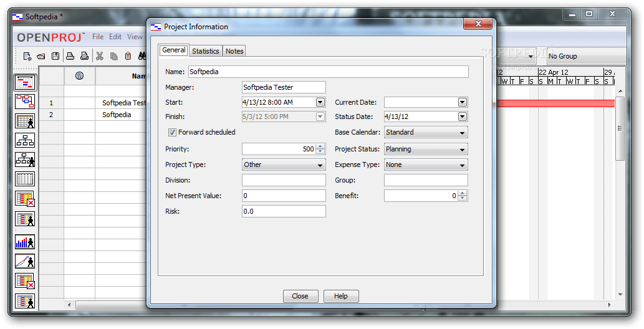Decrease Priority with the down arrow

(x=320, y=151)
